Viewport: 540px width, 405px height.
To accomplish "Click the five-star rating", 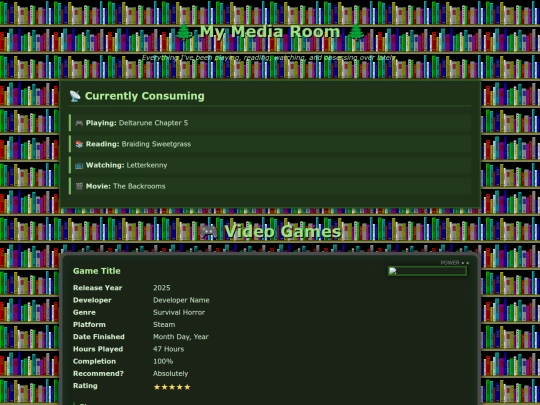I will [x=172, y=387].
